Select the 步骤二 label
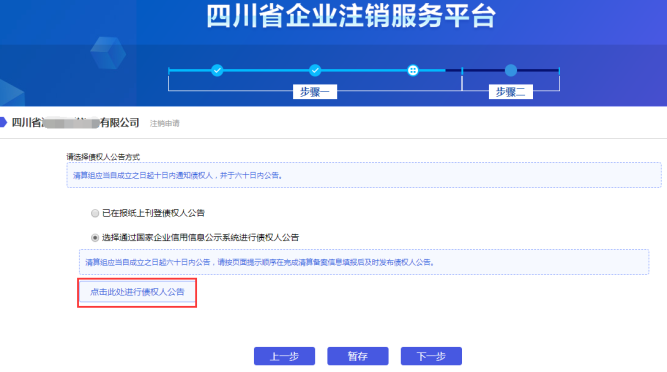Viewport: 667px width, 372px height. 510,92
